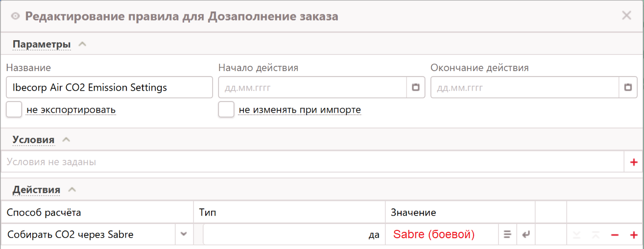Screen dimensions: 644x249
Task: Add a new condition with red plus
Action: [x=634, y=162]
